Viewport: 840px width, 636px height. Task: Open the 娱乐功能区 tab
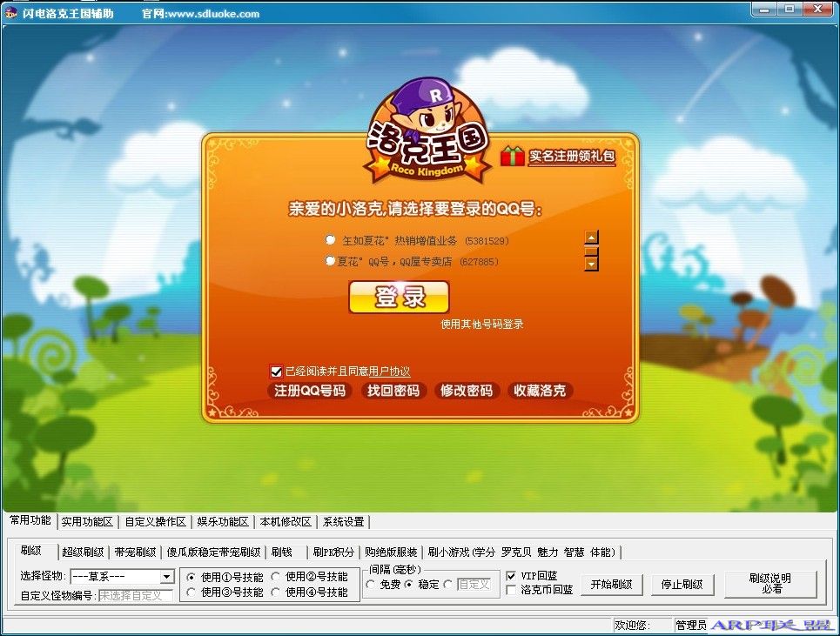point(222,522)
